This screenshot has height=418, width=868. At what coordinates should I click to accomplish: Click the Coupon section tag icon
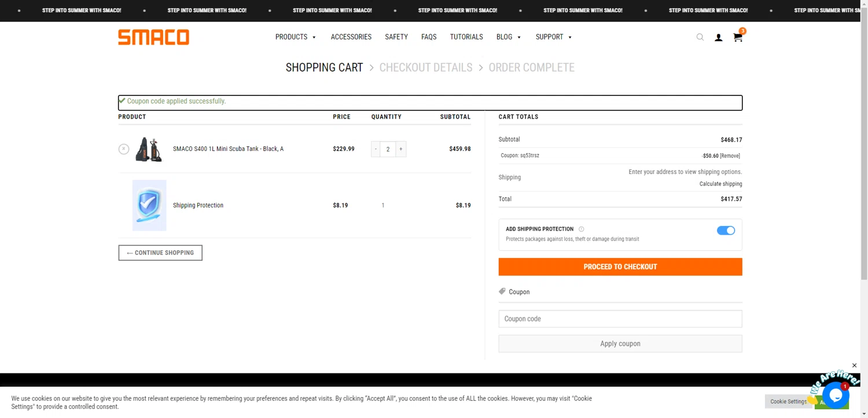pyautogui.click(x=502, y=291)
